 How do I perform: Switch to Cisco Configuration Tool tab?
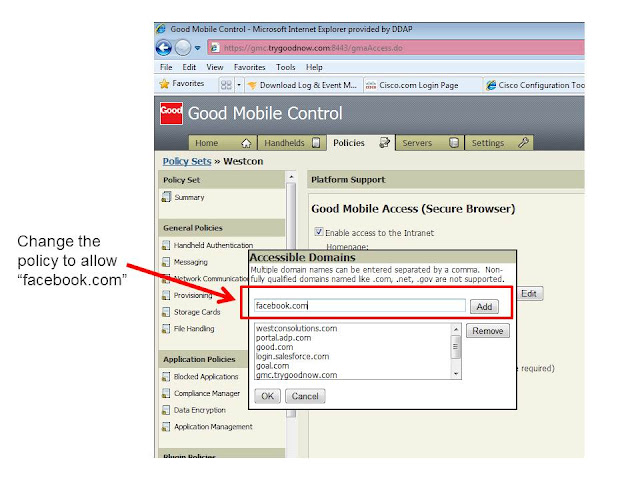535,85
